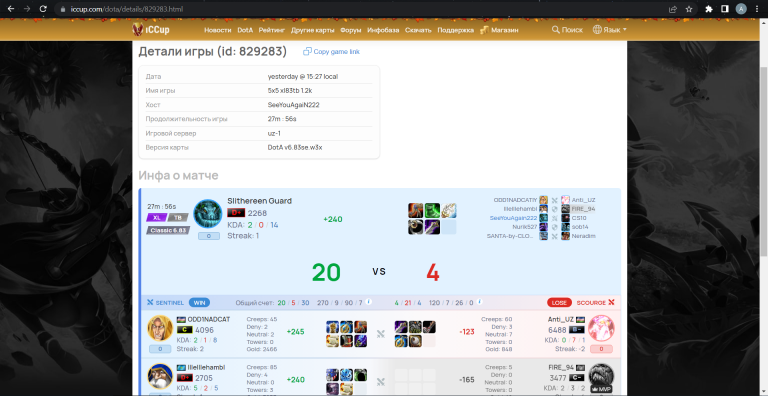Image resolution: width=768 pixels, height=396 pixels.
Task: Click the Copy game link text
Action: point(336,51)
